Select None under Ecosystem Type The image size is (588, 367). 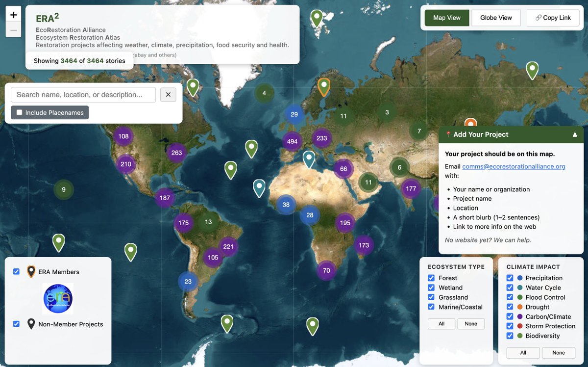(471, 324)
